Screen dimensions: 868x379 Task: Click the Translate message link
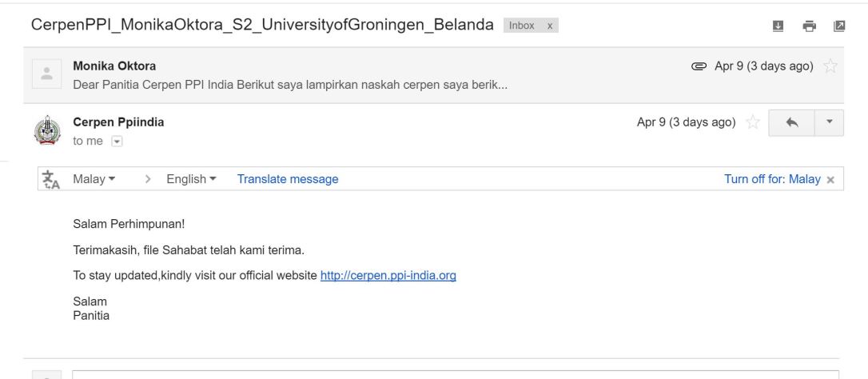tap(287, 179)
